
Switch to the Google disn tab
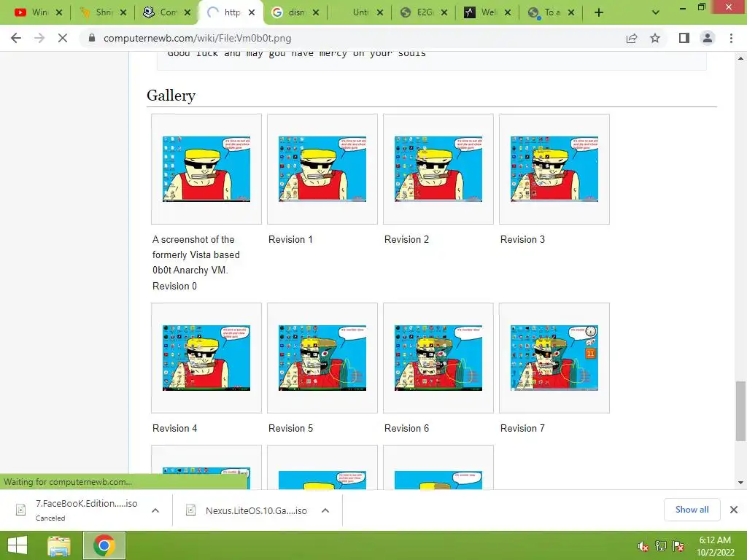pos(295,12)
